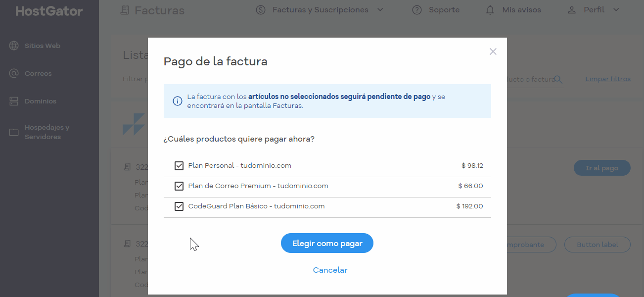The height and width of the screenshot is (297, 644).
Task: Uncheck CodeGuard Plan Básico - tudominio.com
Action: (x=179, y=206)
